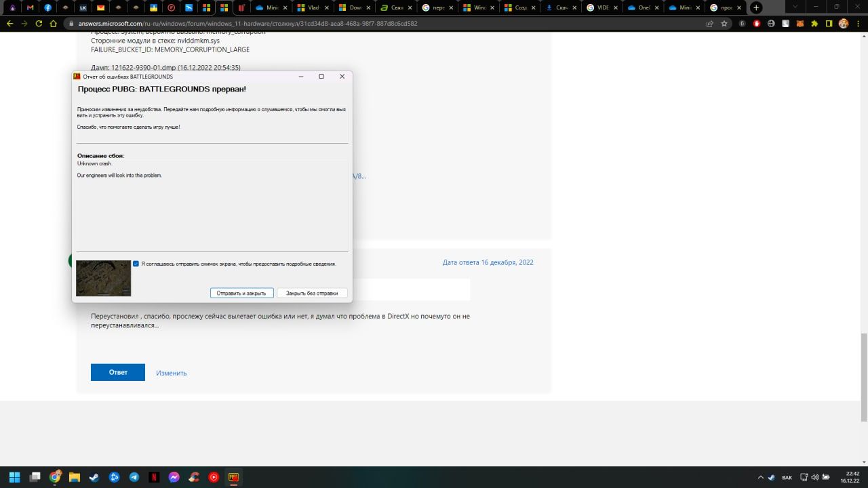Click 'Сторонние модули в стеке: nvlddmkm.sys' line
Image resolution: width=868 pixels, height=488 pixels.
pos(155,41)
